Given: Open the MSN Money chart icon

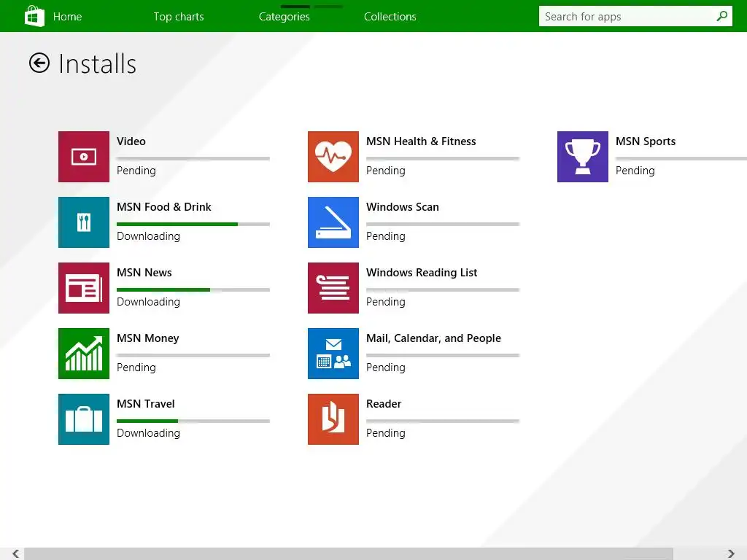Looking at the screenshot, I should pyautogui.click(x=84, y=354).
